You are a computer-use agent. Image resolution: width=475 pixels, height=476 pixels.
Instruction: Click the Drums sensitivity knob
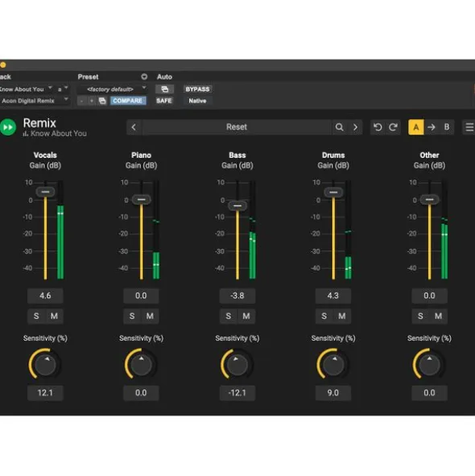click(x=333, y=365)
